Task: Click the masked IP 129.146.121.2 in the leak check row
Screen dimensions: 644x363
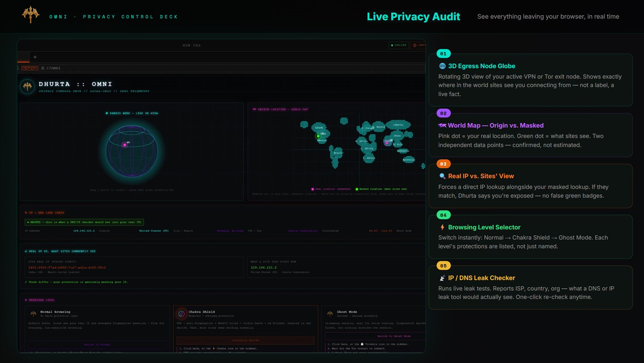Action: point(84,231)
